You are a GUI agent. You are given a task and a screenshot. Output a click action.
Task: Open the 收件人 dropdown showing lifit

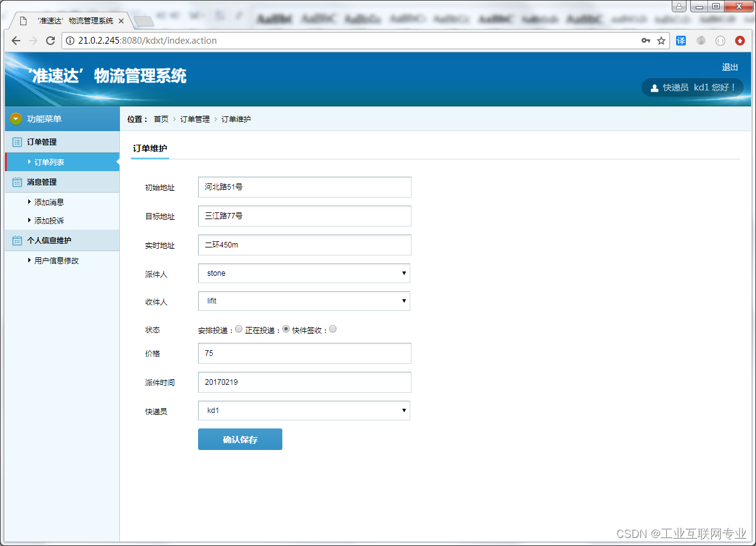(x=304, y=301)
